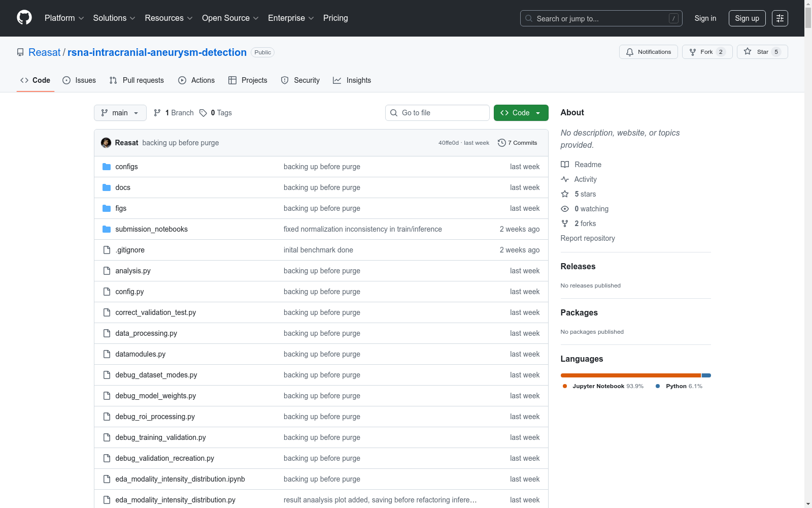Click the config.py file icon
Screen dimensions: 812x508
point(107,292)
